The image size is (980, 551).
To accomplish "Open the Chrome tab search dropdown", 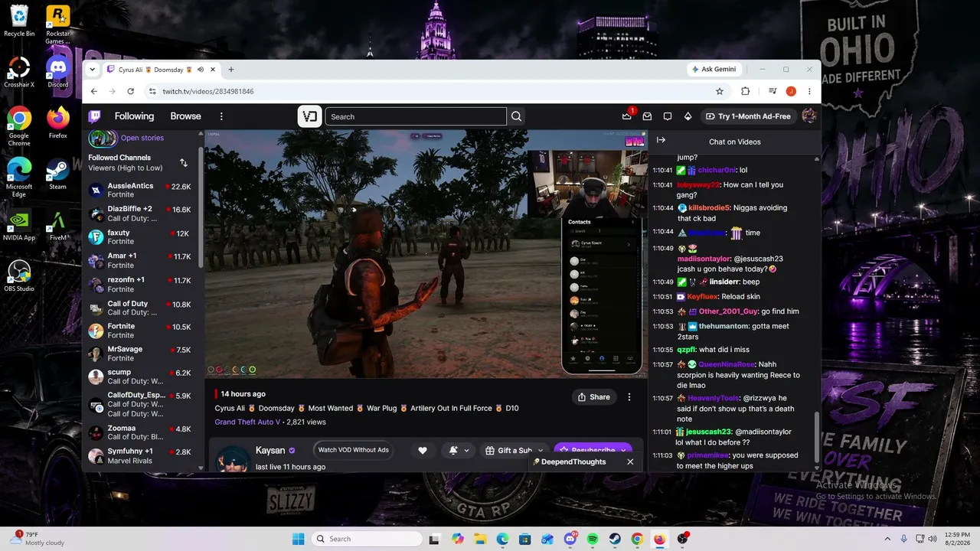I will (x=93, y=70).
